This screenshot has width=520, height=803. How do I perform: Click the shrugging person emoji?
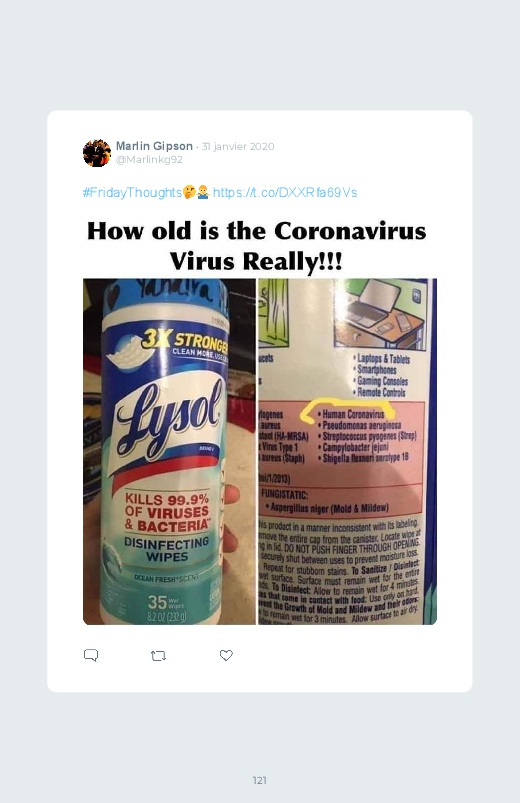pyautogui.click(x=203, y=192)
